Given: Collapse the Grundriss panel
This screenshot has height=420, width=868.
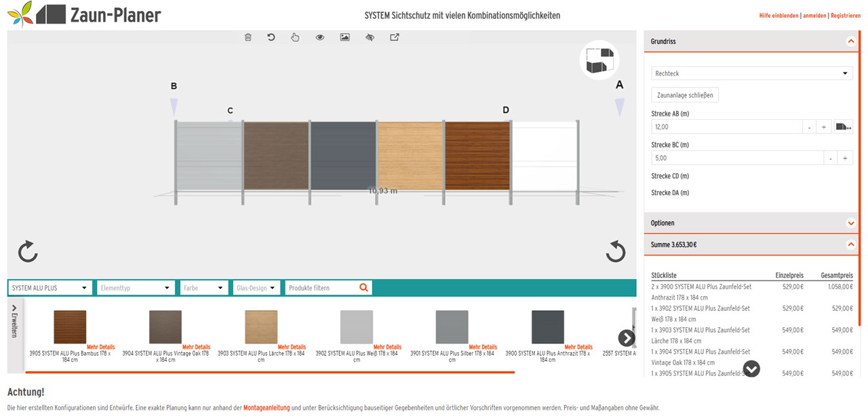Looking at the screenshot, I should click(x=850, y=41).
